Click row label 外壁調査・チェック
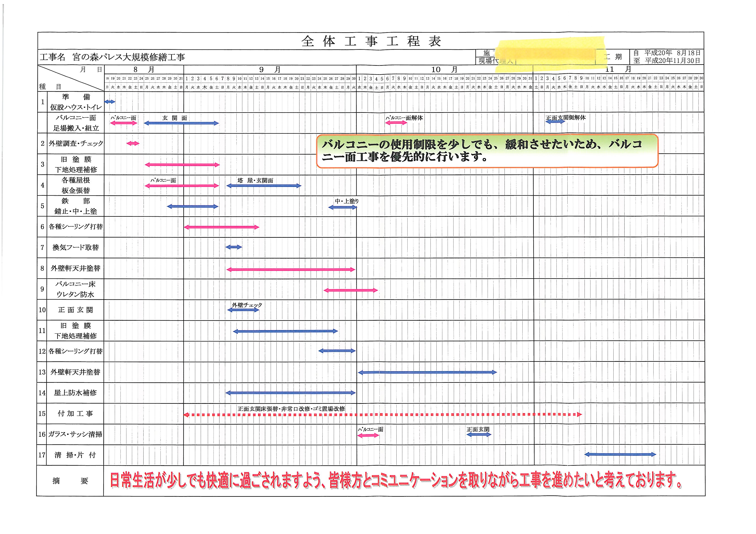Image resolution: width=756 pixels, height=534 pixels. point(76,143)
